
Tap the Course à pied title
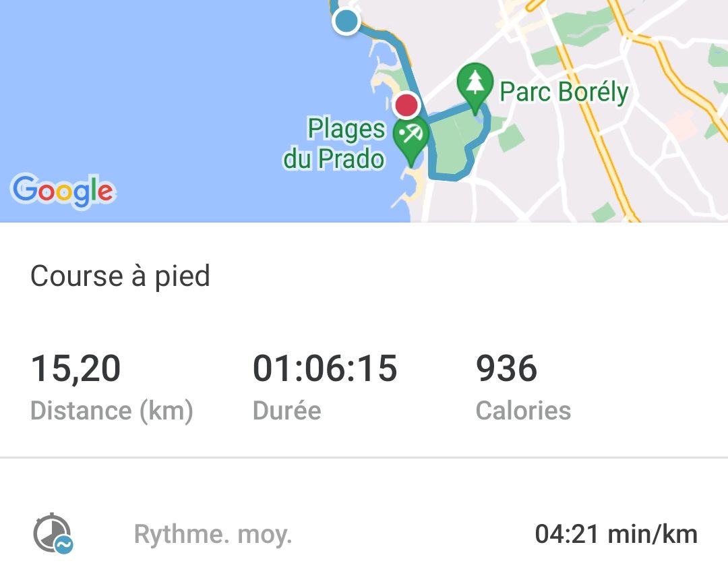(120, 277)
